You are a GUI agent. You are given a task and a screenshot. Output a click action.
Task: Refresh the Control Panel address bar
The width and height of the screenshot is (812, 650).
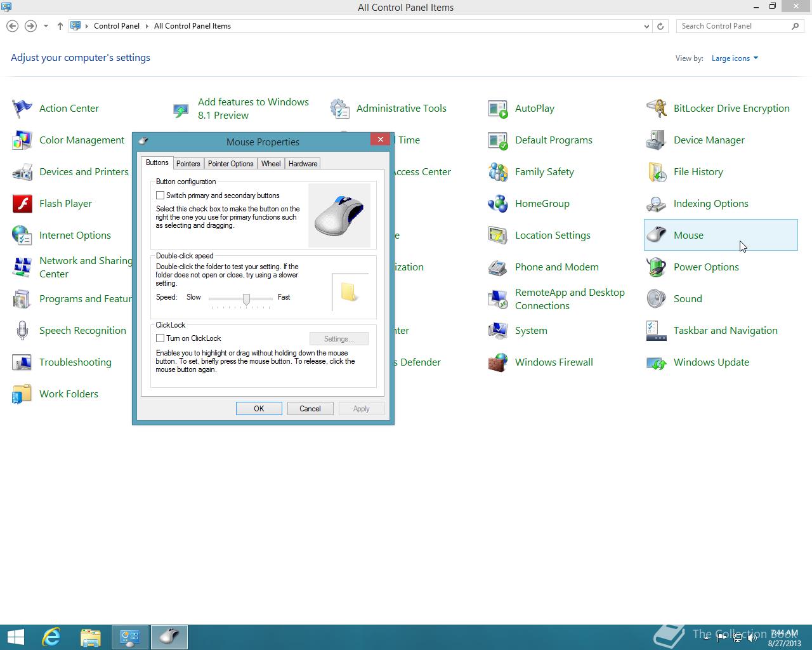(x=660, y=26)
